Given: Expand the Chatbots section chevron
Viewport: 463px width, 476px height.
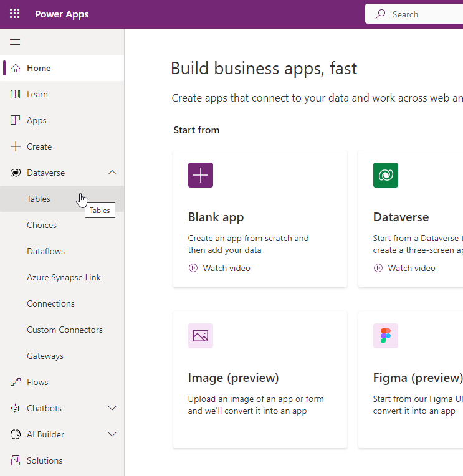Looking at the screenshot, I should (x=112, y=408).
